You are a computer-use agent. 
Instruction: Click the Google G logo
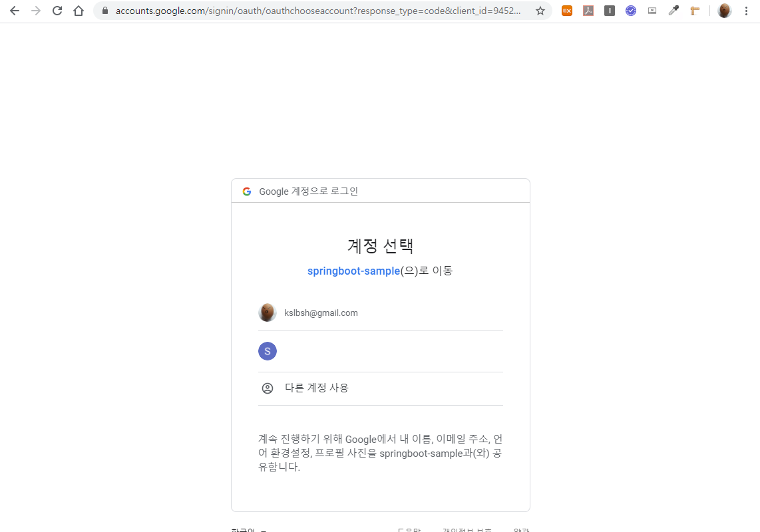(247, 192)
